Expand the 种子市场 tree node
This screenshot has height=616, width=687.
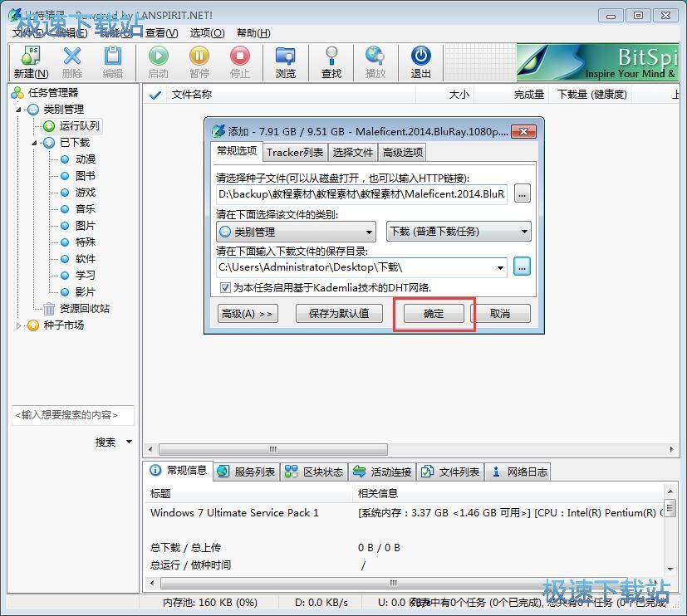[18, 325]
